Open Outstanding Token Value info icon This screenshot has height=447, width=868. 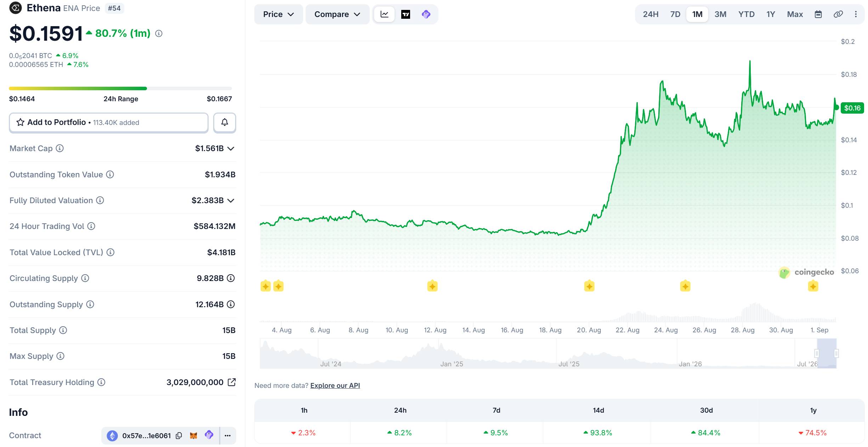110,174
